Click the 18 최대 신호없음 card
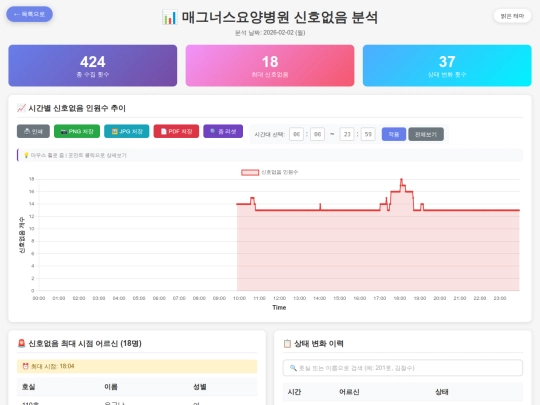Image resolution: width=540 pixels, height=405 pixels. [270, 65]
